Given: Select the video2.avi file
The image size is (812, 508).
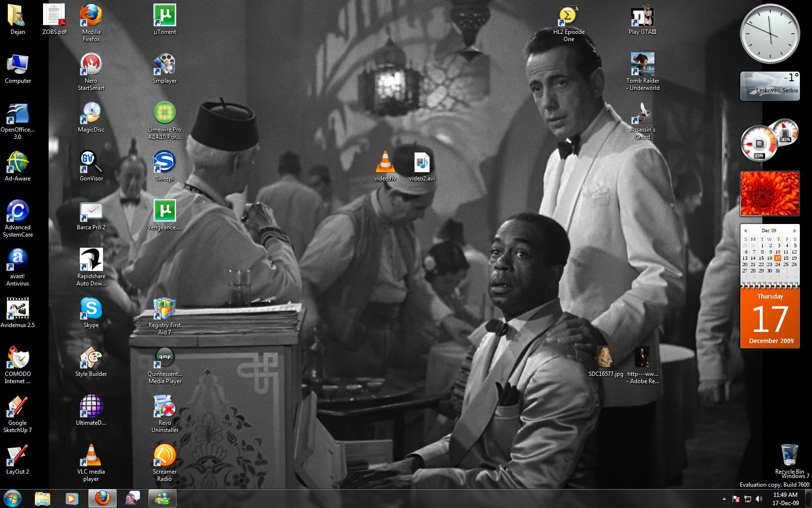Looking at the screenshot, I should click(422, 166).
